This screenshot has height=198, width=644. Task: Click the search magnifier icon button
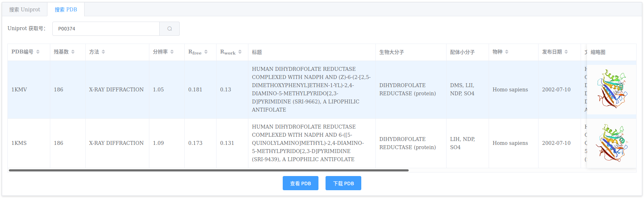click(x=169, y=29)
